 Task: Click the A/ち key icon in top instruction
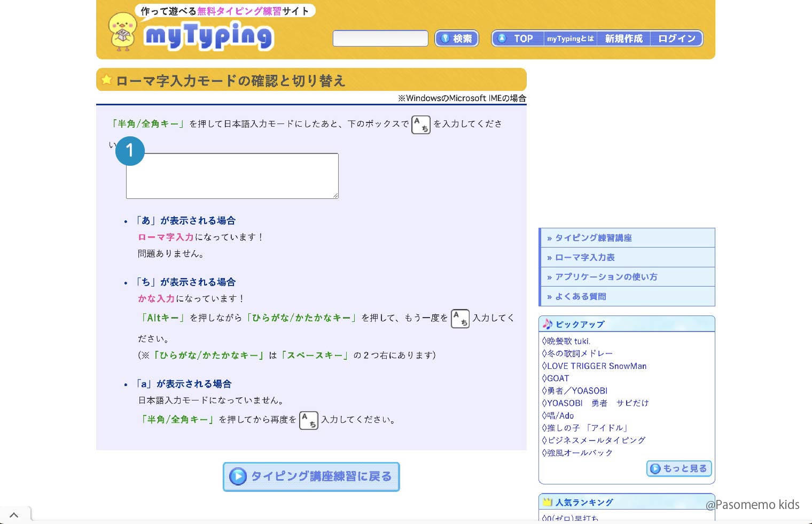[x=421, y=125]
